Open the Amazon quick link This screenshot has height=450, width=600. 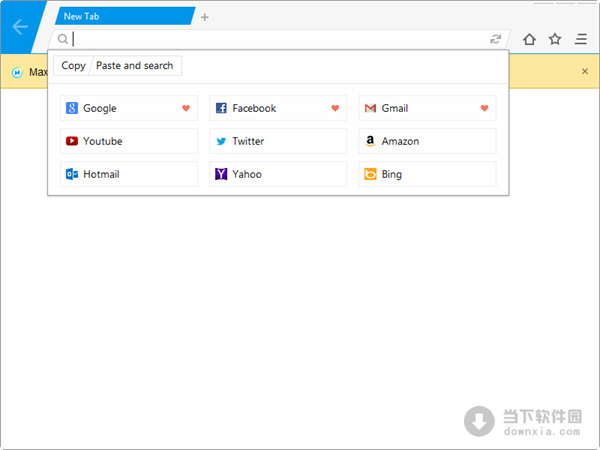(x=427, y=141)
